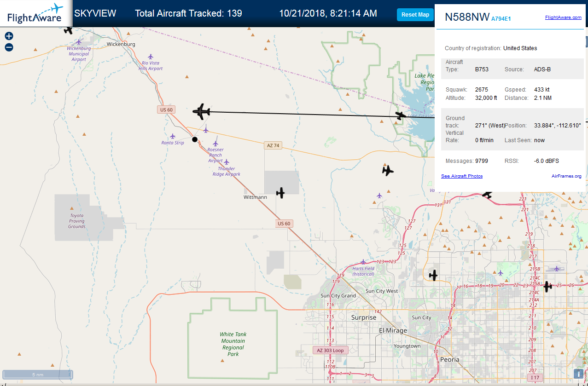The height and width of the screenshot is (386, 588).
Task: Click the Reset Map button
Action: [415, 15]
